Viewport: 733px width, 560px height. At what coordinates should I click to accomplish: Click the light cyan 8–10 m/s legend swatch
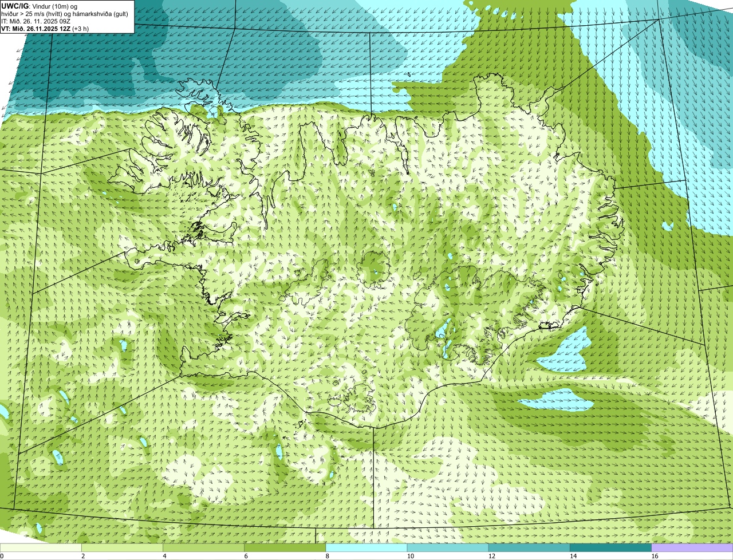coord(366,547)
